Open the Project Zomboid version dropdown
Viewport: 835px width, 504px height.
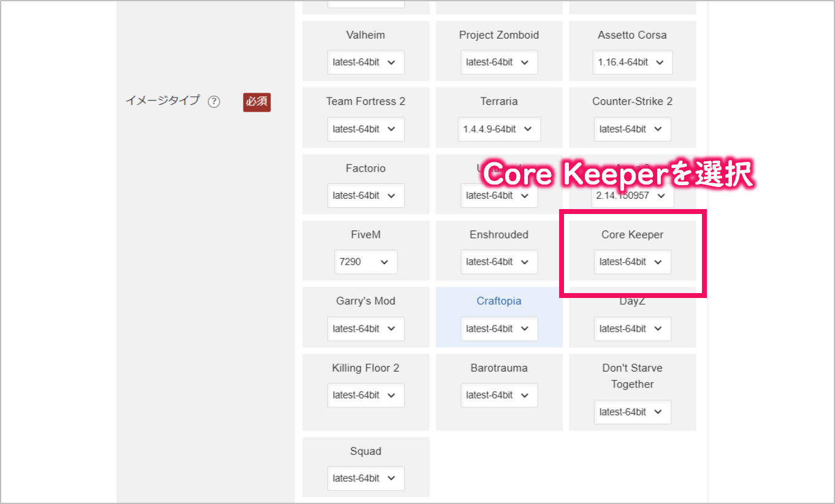pos(499,63)
